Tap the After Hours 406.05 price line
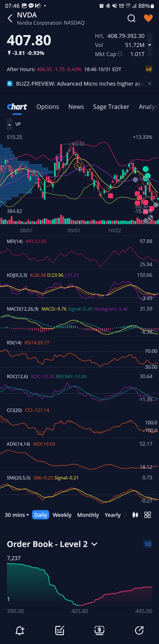The width and height of the screenshot is (159, 644). pos(64,69)
